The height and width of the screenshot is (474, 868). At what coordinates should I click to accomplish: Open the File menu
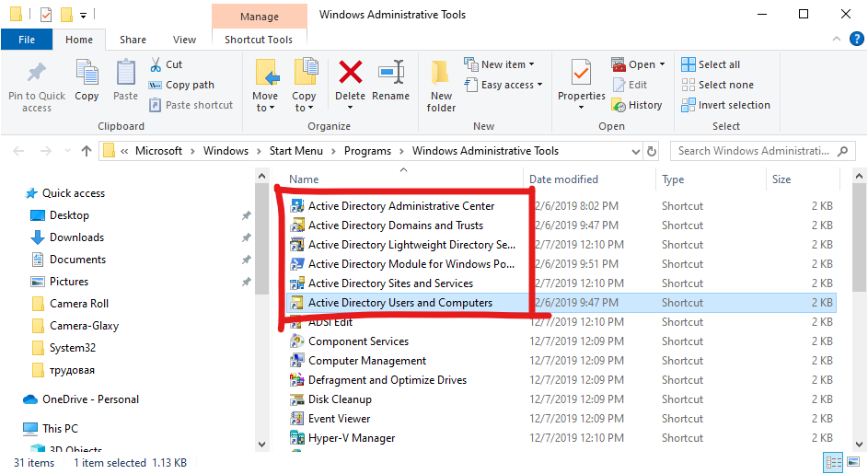(x=27, y=40)
